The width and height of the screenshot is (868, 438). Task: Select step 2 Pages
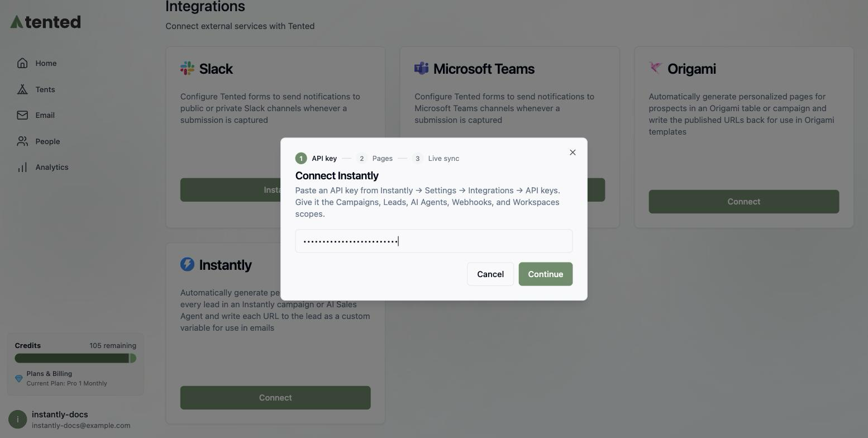[374, 158]
